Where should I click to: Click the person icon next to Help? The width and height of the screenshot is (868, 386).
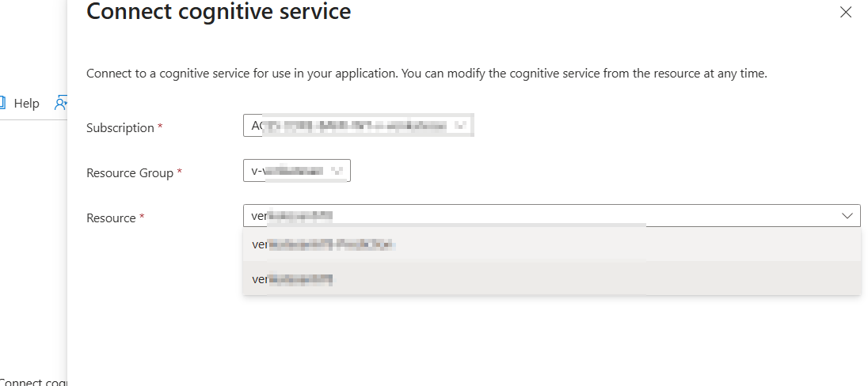point(60,104)
